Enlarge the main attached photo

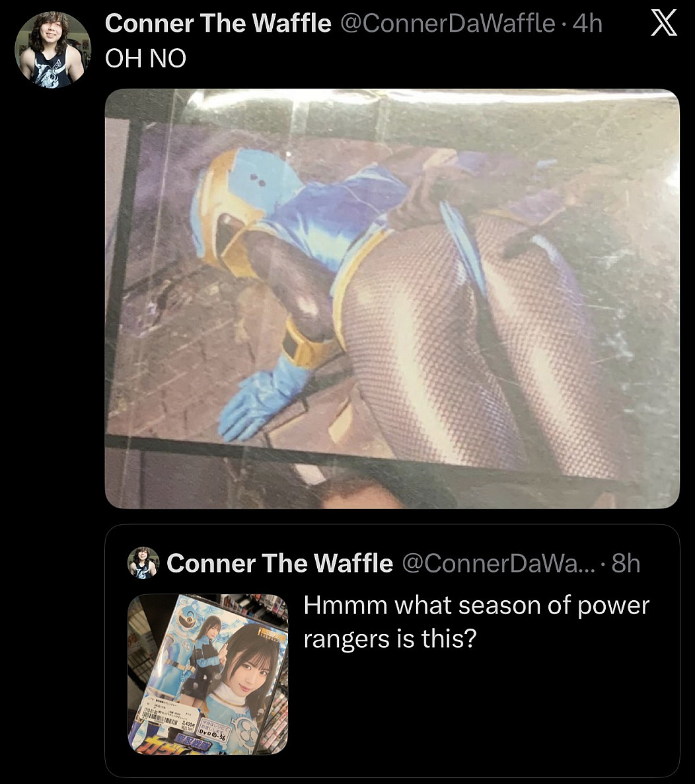pos(392,298)
